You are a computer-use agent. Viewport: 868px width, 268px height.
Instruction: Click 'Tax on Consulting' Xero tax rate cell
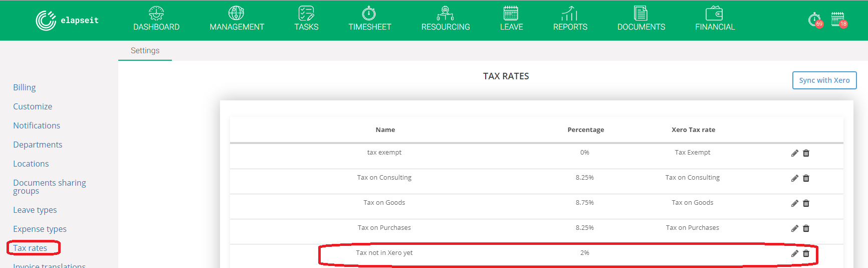(x=693, y=178)
